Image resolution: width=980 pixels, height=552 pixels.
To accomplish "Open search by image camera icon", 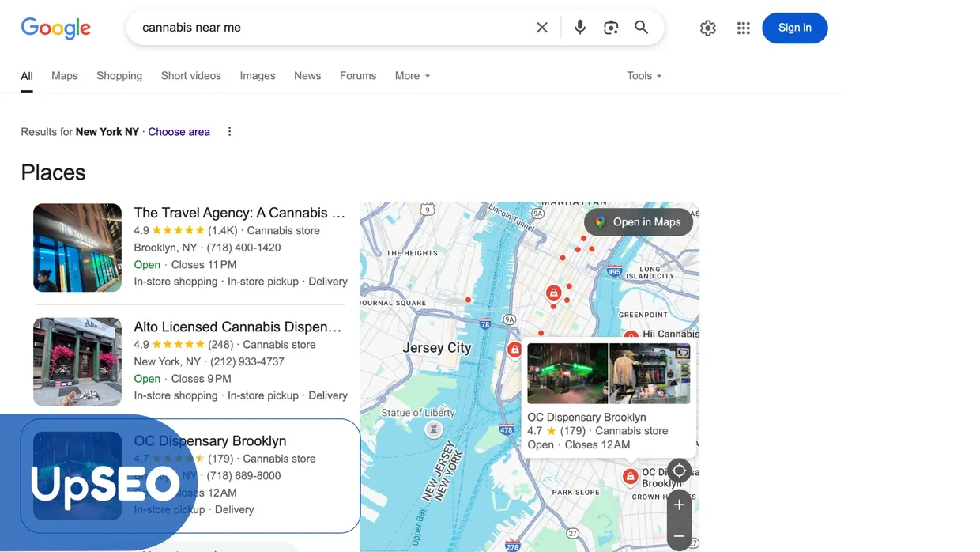I will 611,28.
